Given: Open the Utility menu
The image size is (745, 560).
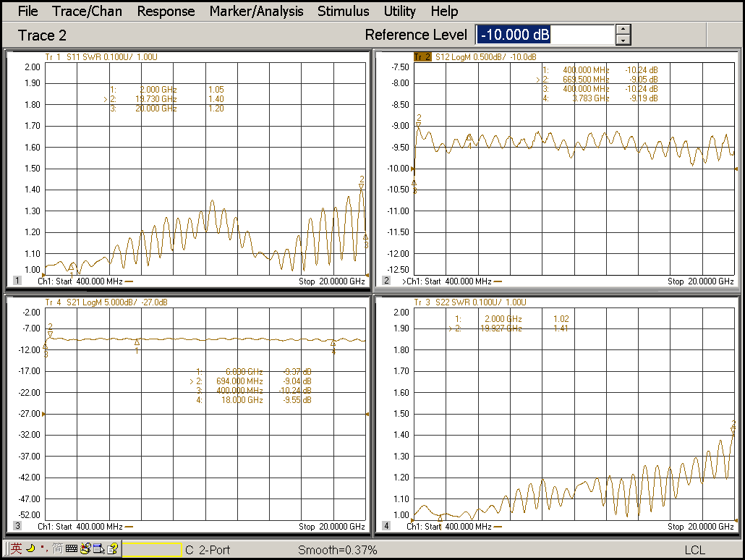Looking at the screenshot, I should click(x=399, y=11).
